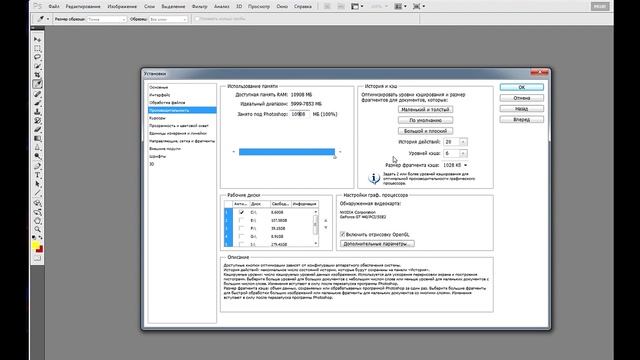Select the Eyedropper tool in toolbox

(x=37, y=84)
